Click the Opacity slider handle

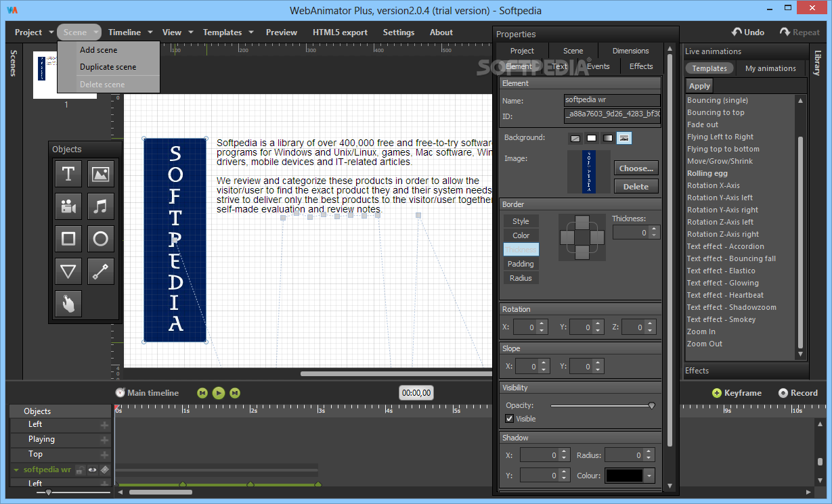[x=652, y=405]
